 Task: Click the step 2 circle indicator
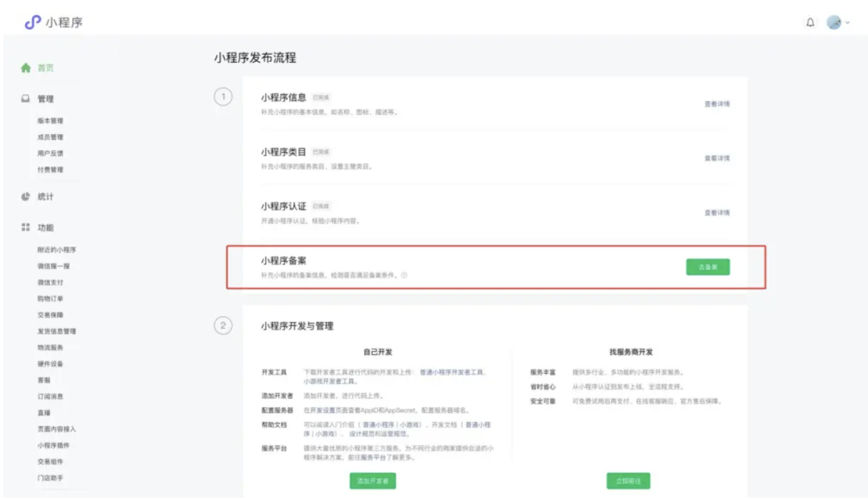pyautogui.click(x=223, y=325)
